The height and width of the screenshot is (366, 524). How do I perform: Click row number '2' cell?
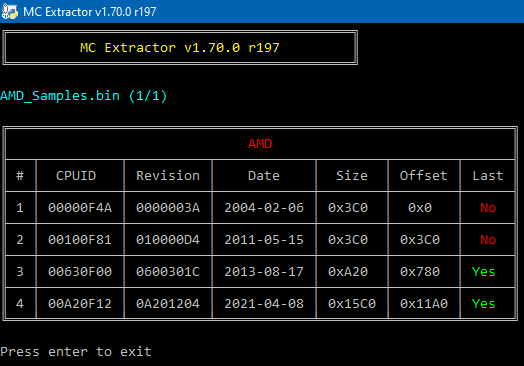click(20, 240)
